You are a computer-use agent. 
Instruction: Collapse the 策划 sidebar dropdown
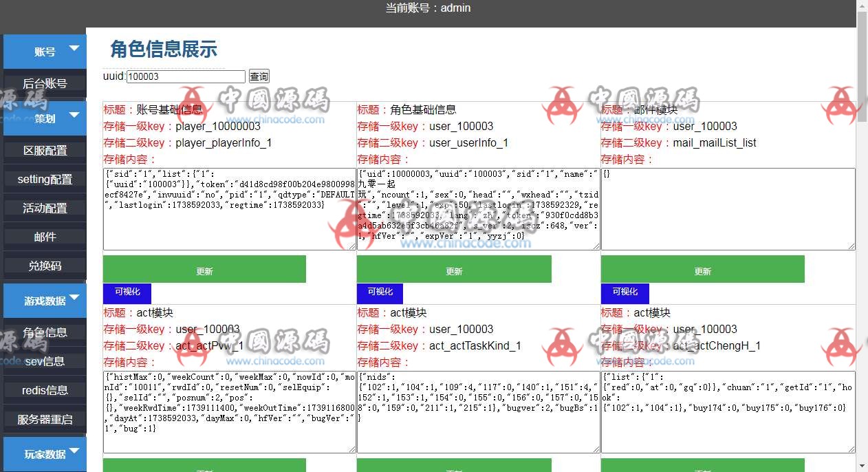(x=44, y=118)
